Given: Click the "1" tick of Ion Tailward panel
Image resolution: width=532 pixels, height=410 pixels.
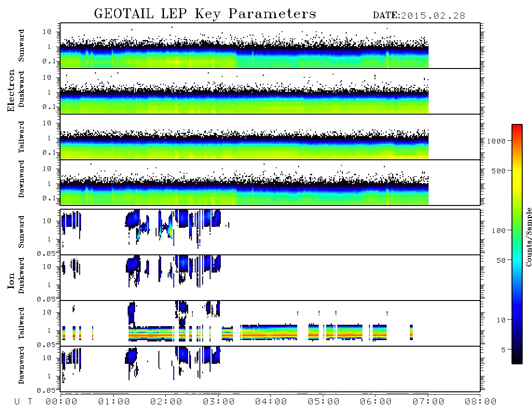Looking at the screenshot, I should coord(49,330).
